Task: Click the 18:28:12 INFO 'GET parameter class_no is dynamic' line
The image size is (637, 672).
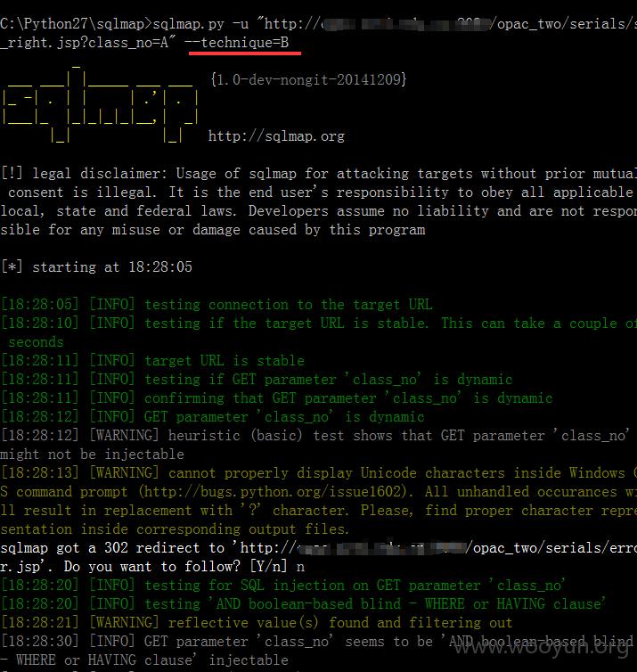Action: pos(213,416)
